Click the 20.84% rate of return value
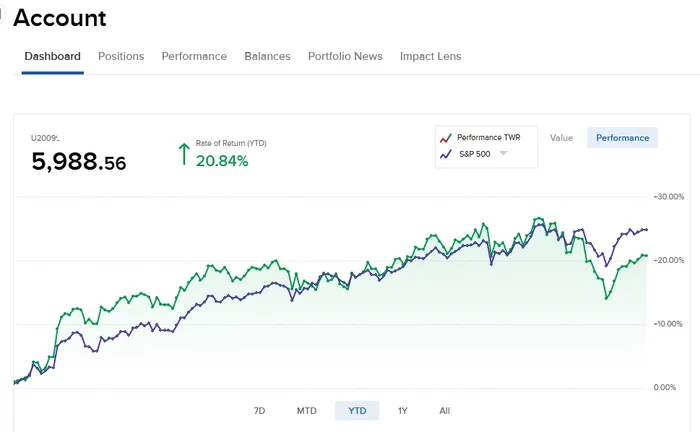The image size is (700, 432). point(222,161)
